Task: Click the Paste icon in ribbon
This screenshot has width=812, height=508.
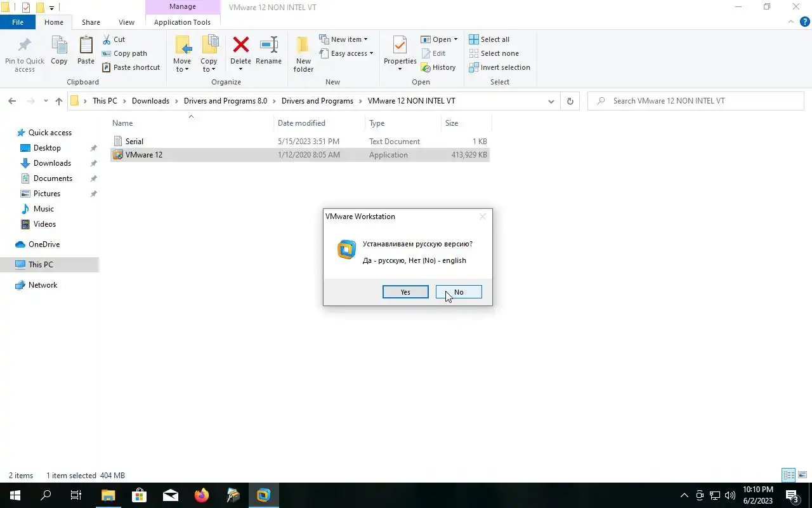Action: 86,51
